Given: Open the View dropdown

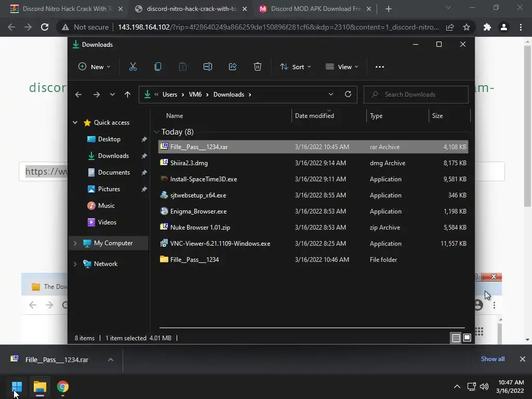Looking at the screenshot, I should click(342, 67).
